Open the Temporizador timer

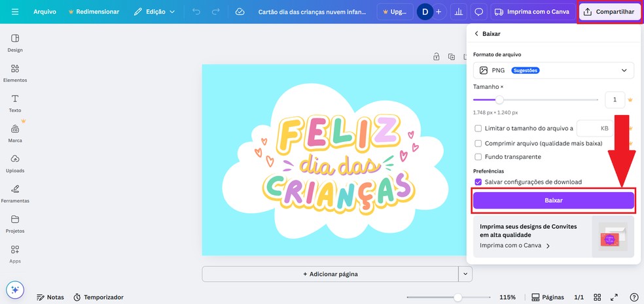coord(98,297)
